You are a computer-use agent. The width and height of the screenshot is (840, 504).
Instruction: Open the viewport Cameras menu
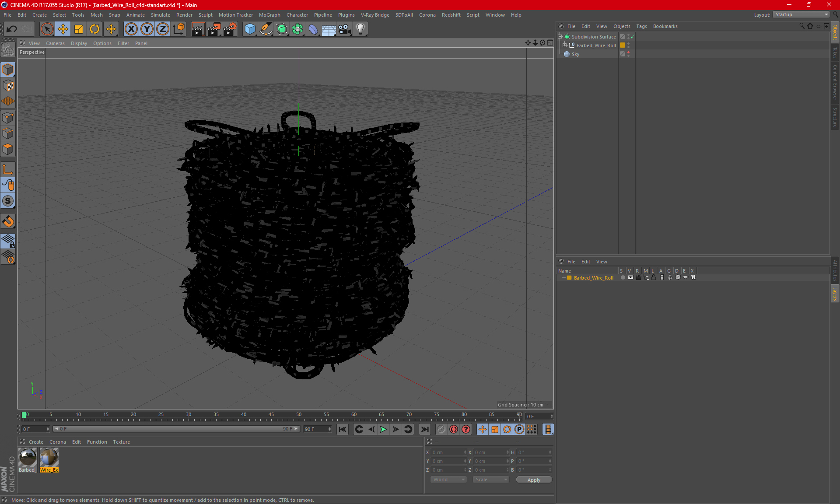[55, 43]
